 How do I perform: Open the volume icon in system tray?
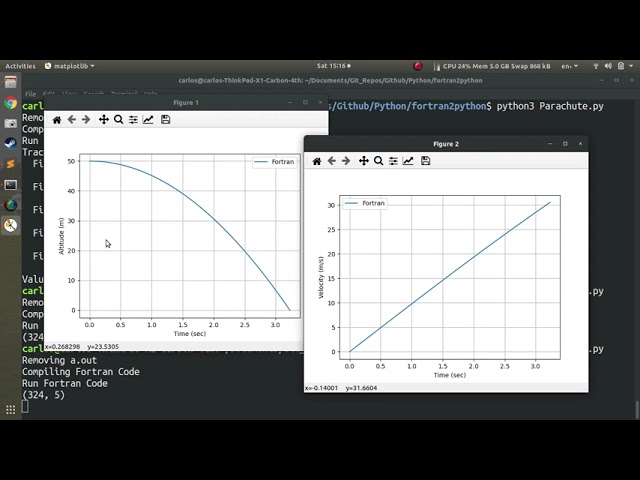pos(608,66)
